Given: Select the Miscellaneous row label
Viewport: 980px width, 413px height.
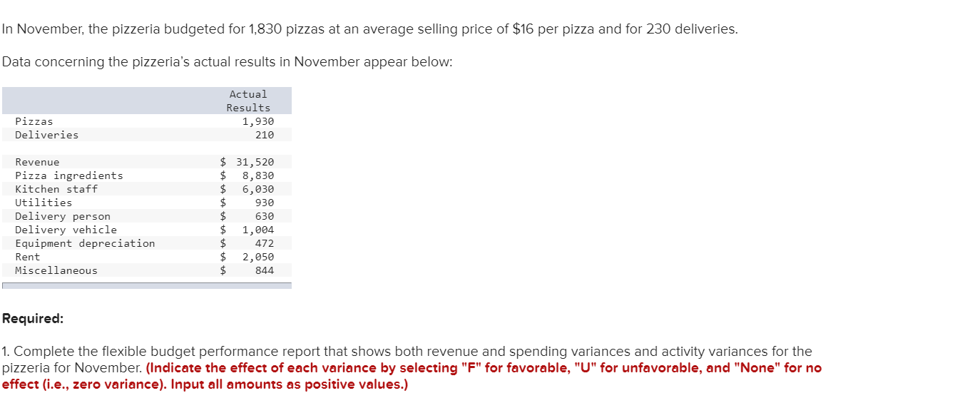Looking at the screenshot, I should [56, 270].
